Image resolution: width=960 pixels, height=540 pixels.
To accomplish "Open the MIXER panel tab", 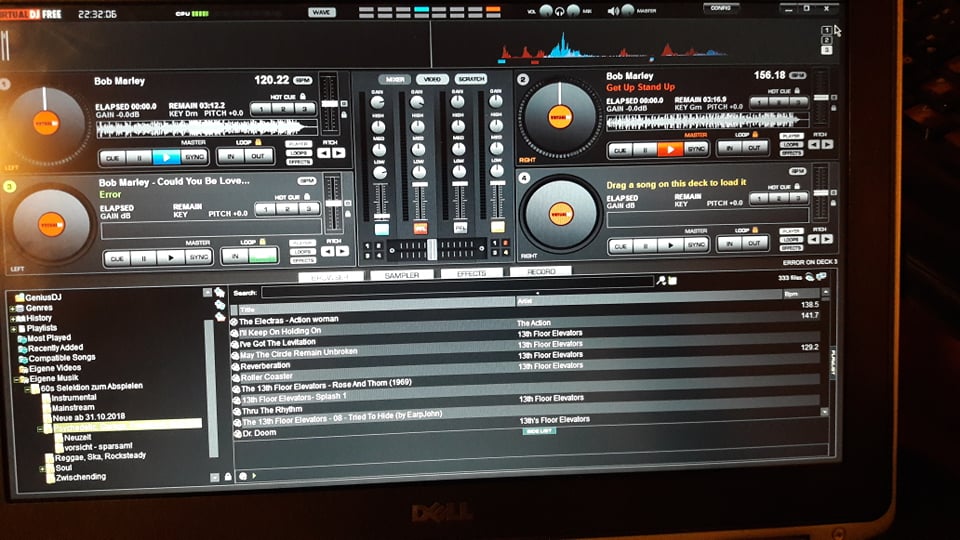I will 395,80.
